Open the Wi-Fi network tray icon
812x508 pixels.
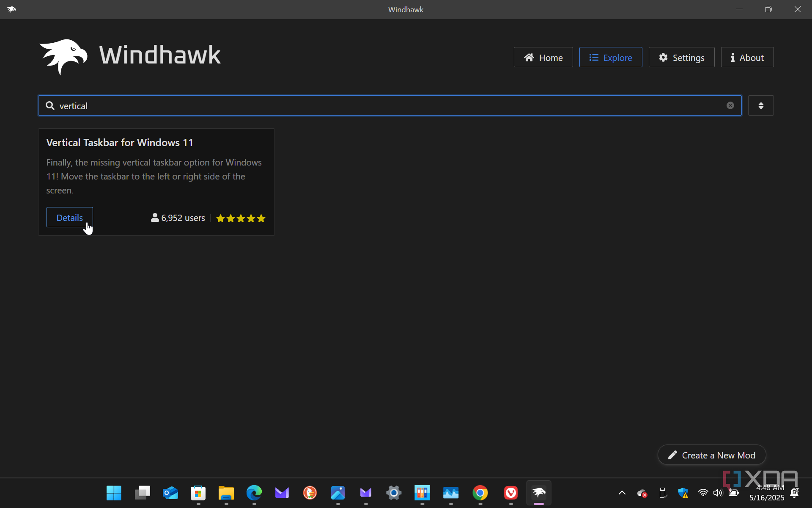[703, 493]
